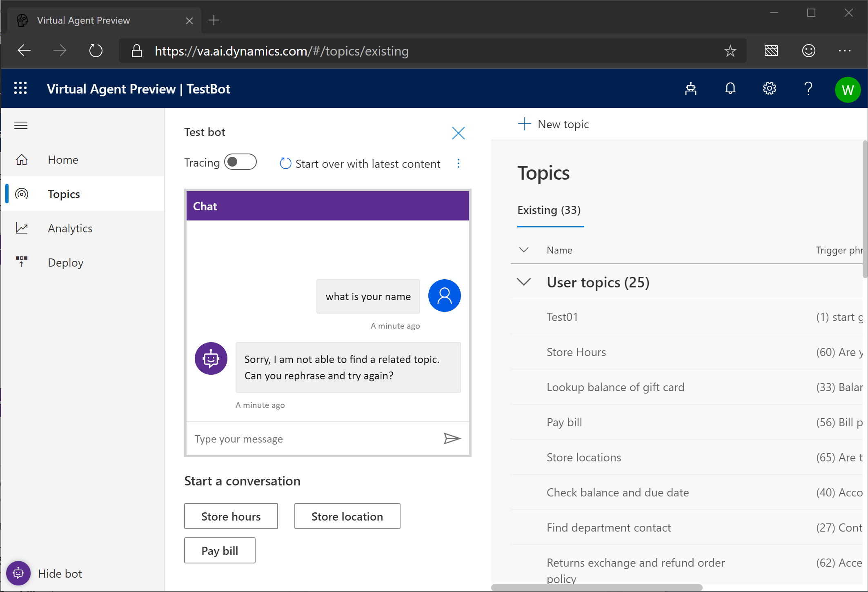Click the chevron beside Name column
This screenshot has height=592, width=868.
(524, 250)
